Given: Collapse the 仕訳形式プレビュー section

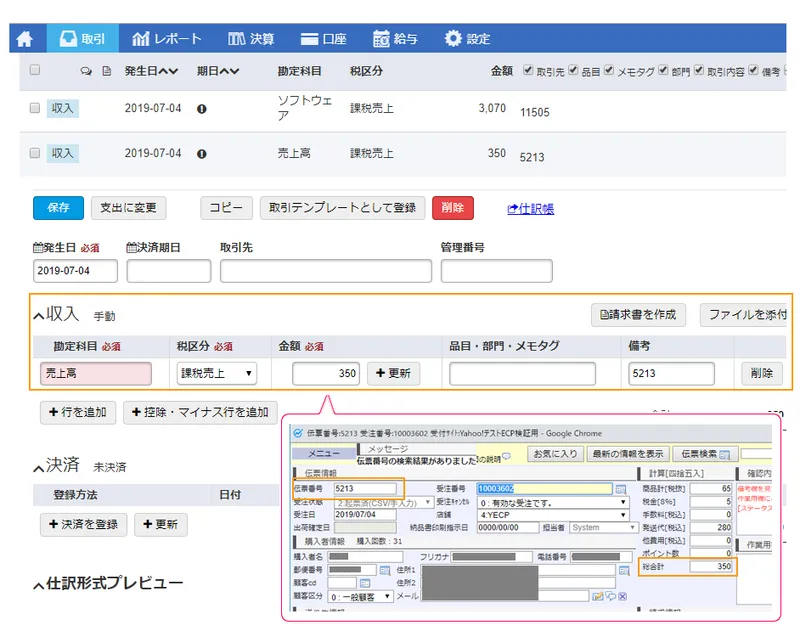Looking at the screenshot, I should [39, 585].
